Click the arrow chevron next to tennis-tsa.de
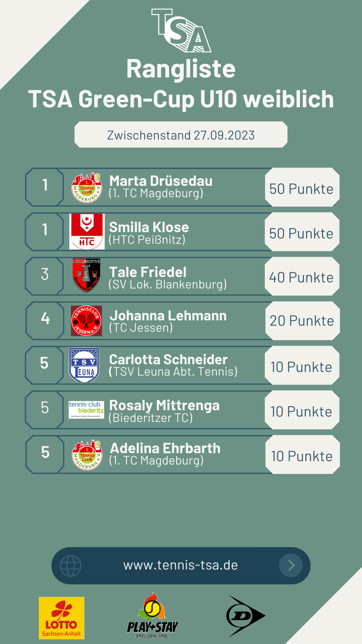 pyautogui.click(x=291, y=566)
